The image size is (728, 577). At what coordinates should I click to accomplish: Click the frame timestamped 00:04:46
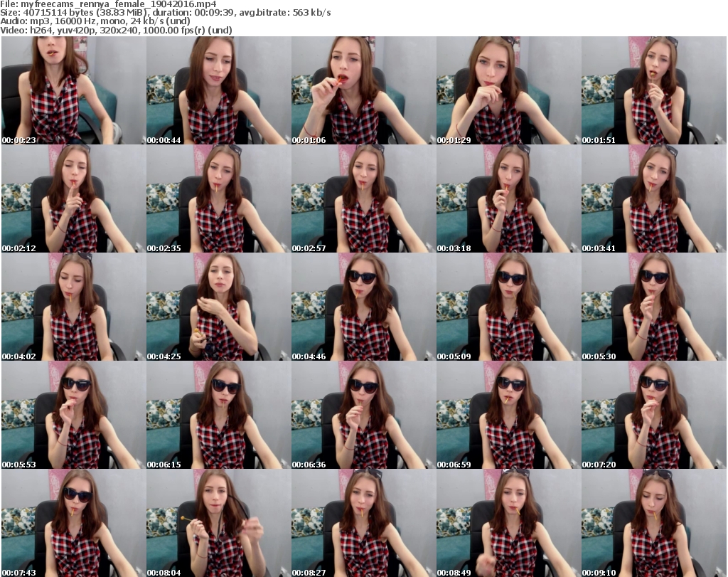click(x=364, y=307)
